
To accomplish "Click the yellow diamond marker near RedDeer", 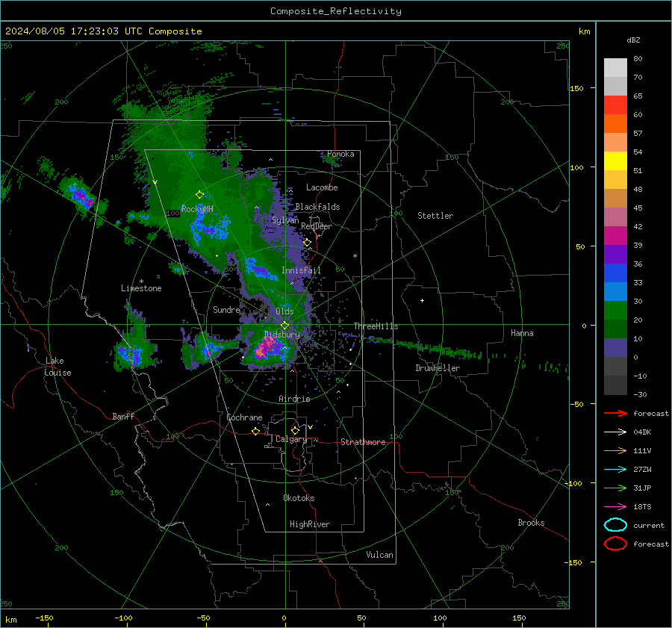I will click(x=308, y=243).
